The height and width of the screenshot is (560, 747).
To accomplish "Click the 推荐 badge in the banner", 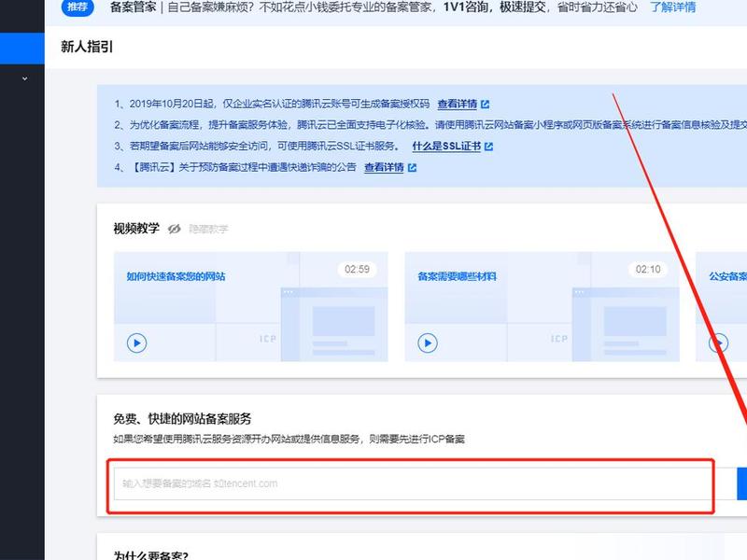I will click(78, 7).
